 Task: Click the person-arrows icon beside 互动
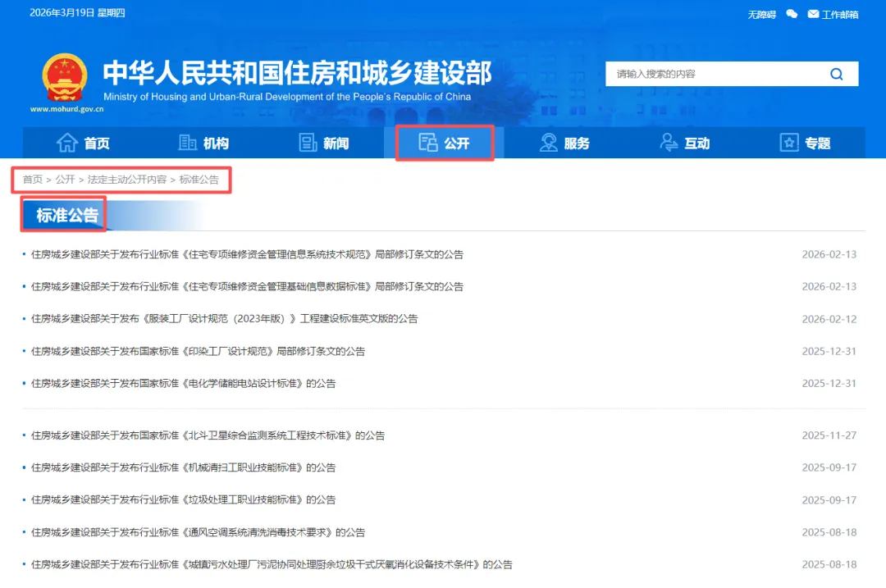pos(669,143)
